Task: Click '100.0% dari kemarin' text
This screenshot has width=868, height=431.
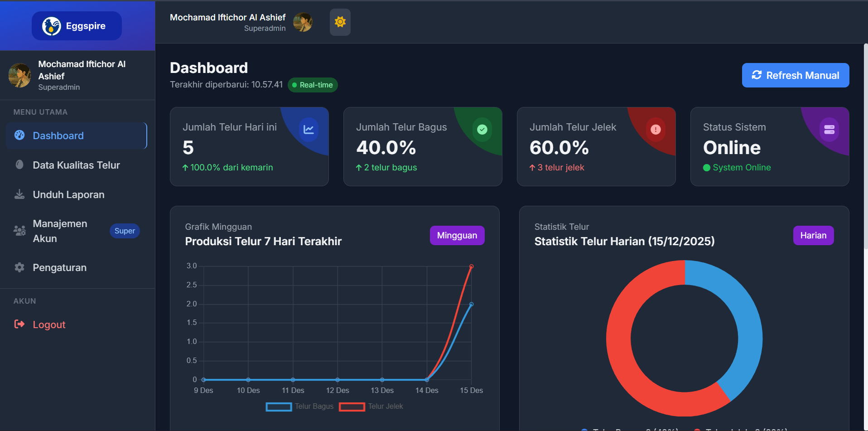Action: click(231, 167)
